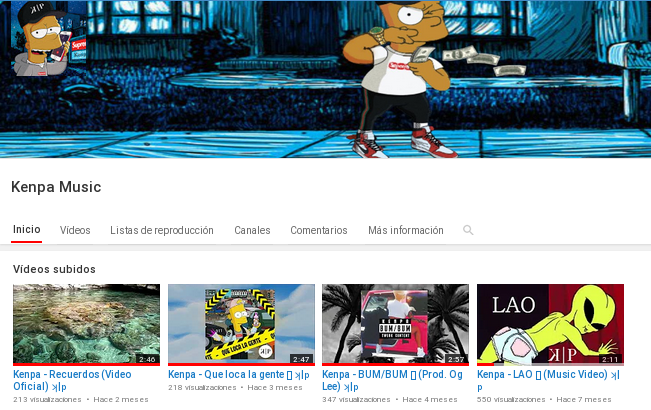Click the Vídeos subidos section heading

(x=54, y=269)
